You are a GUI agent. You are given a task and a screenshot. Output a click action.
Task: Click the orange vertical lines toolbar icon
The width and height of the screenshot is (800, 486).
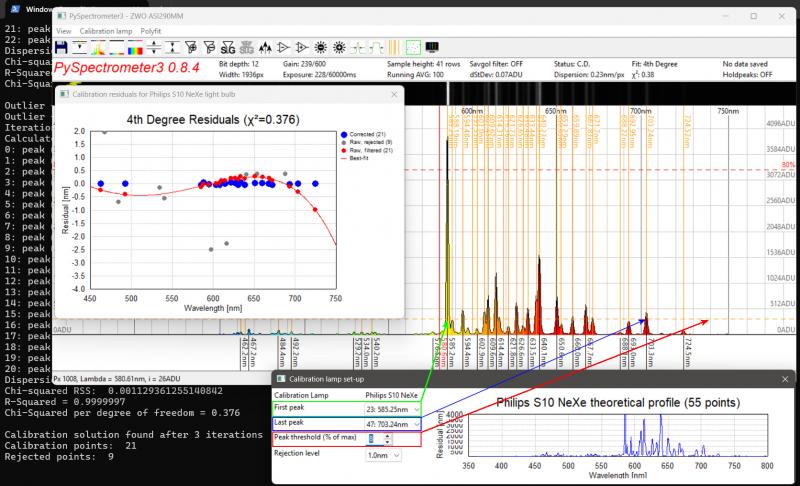pos(393,47)
